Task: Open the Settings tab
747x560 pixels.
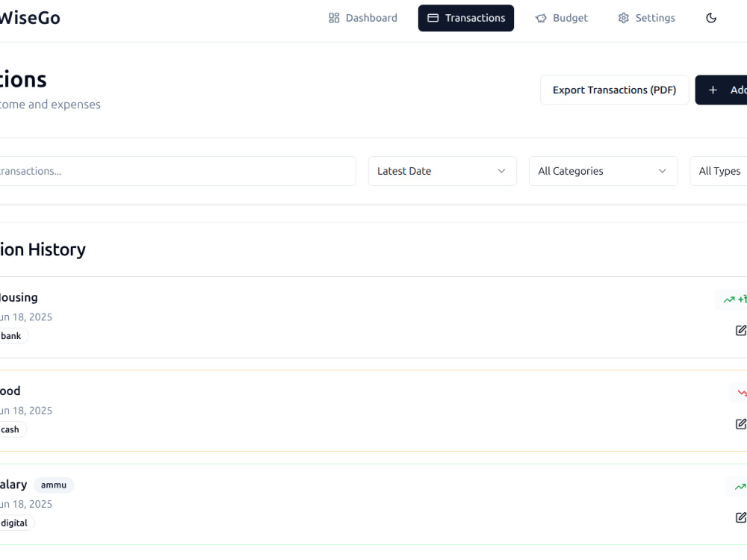Action: 646,18
